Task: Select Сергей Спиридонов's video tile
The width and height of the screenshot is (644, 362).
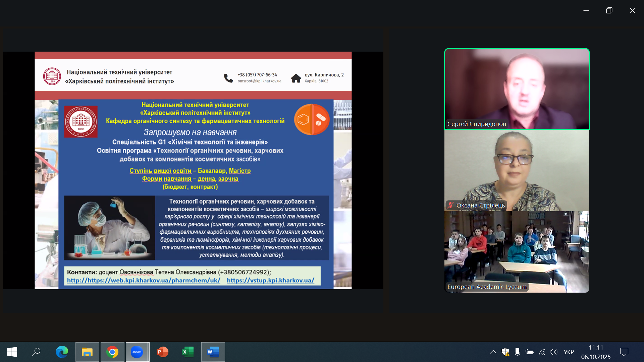Action: pyautogui.click(x=517, y=89)
